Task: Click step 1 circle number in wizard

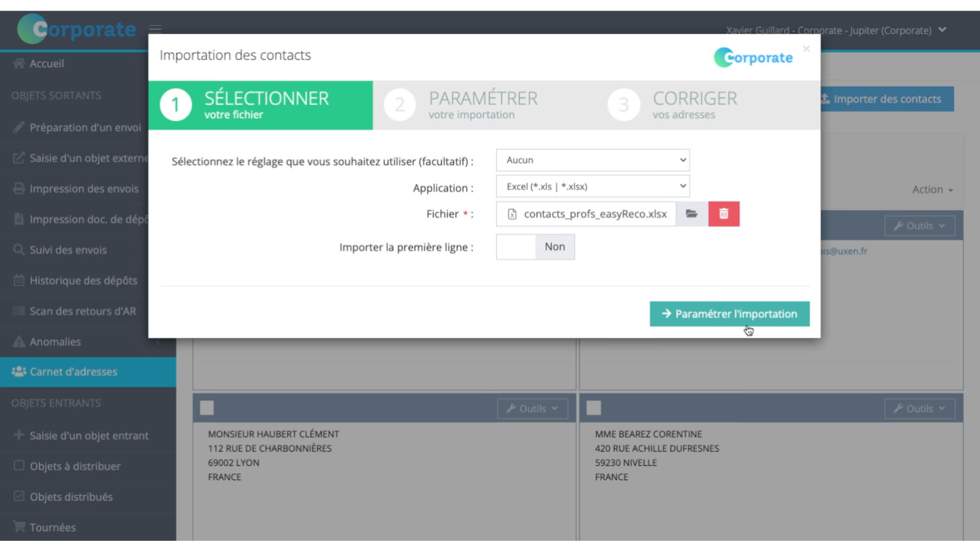Action: 176,105
